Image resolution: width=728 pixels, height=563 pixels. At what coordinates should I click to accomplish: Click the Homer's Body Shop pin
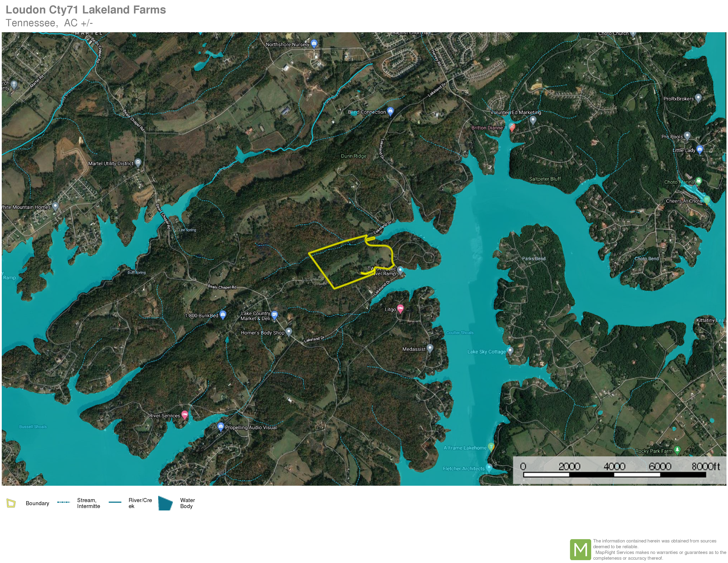coord(289,331)
